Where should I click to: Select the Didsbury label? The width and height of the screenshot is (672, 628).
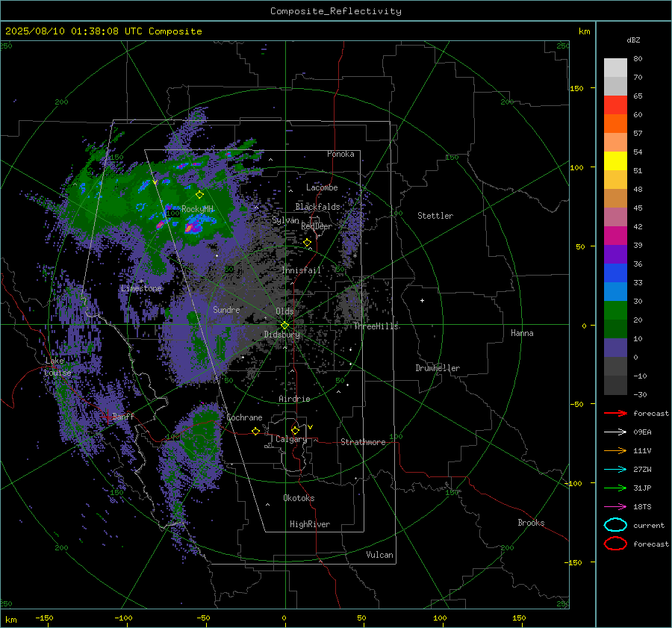pos(281,335)
